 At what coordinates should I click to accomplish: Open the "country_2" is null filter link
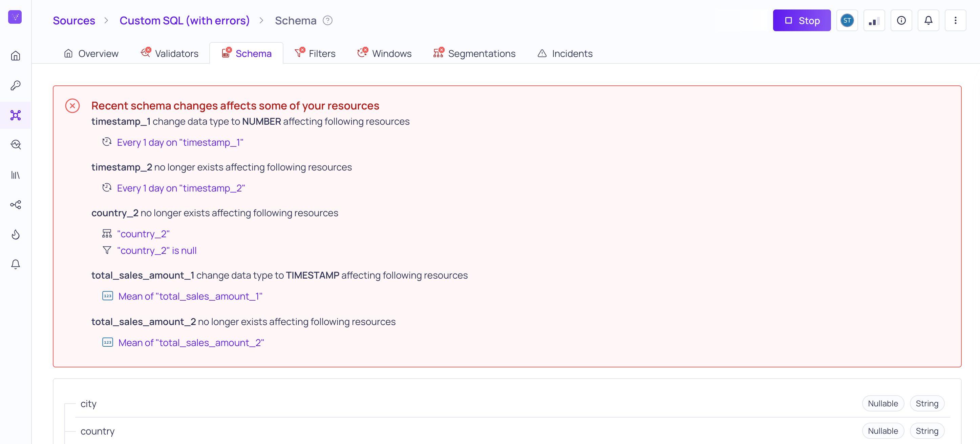pyautogui.click(x=157, y=250)
